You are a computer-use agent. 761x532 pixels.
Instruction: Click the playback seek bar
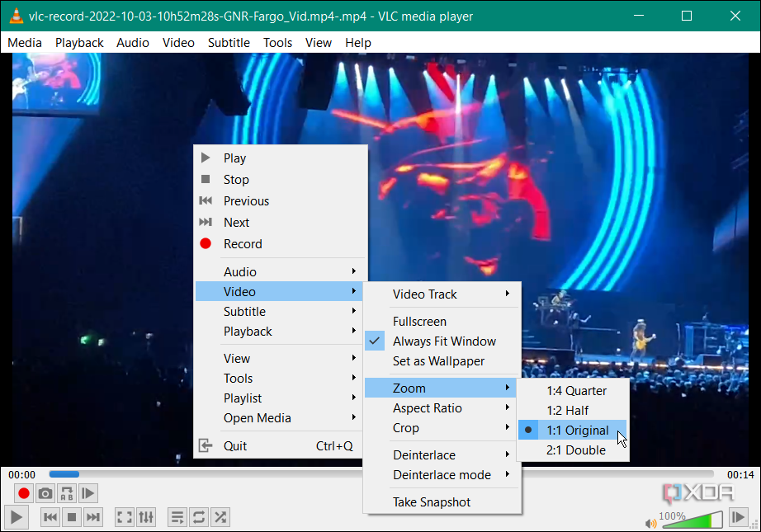point(381,473)
